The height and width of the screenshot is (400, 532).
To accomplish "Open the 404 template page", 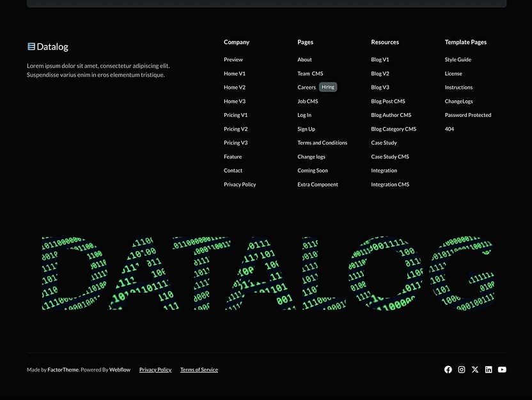I will point(449,128).
